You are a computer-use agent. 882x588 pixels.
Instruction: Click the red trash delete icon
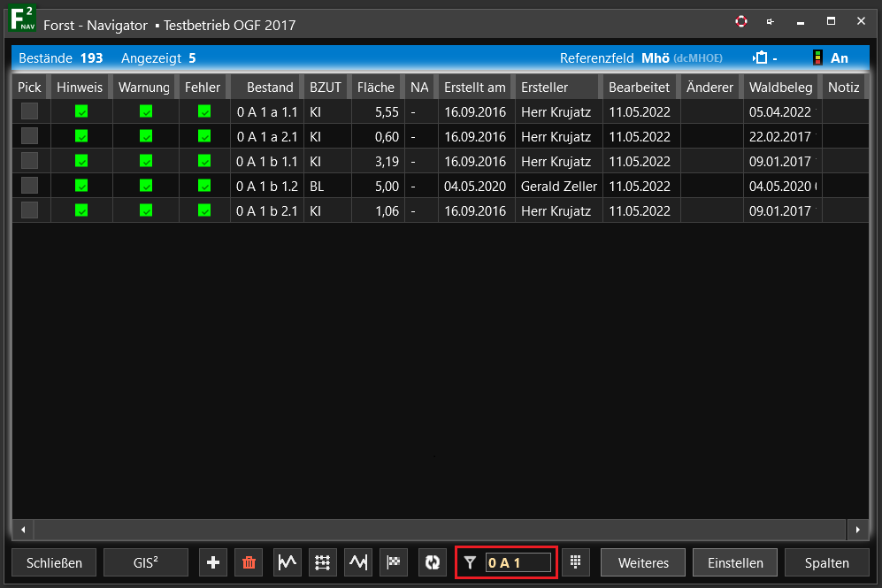tap(249, 562)
